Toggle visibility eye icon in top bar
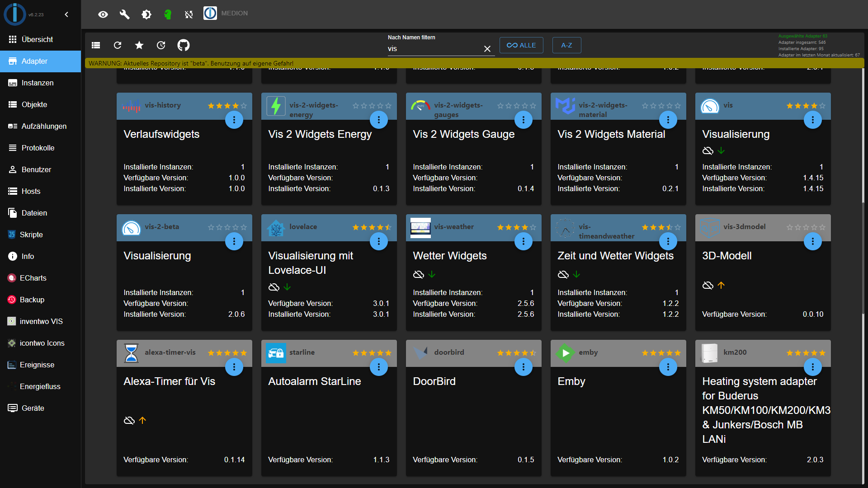 click(103, 14)
